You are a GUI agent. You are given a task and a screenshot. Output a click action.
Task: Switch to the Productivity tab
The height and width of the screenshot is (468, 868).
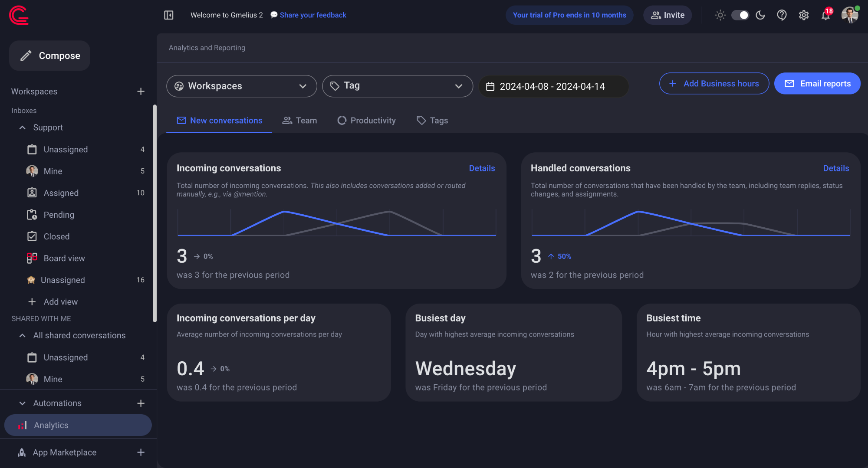[x=366, y=120]
